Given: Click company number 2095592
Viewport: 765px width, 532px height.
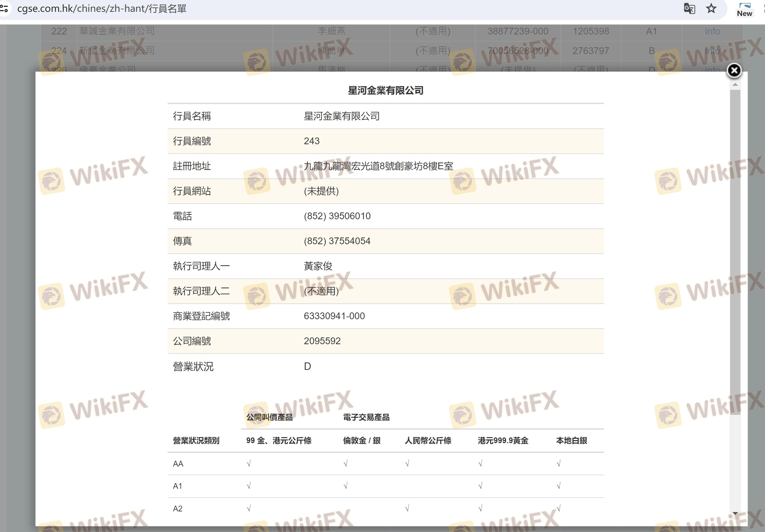Looking at the screenshot, I should pyautogui.click(x=322, y=341).
